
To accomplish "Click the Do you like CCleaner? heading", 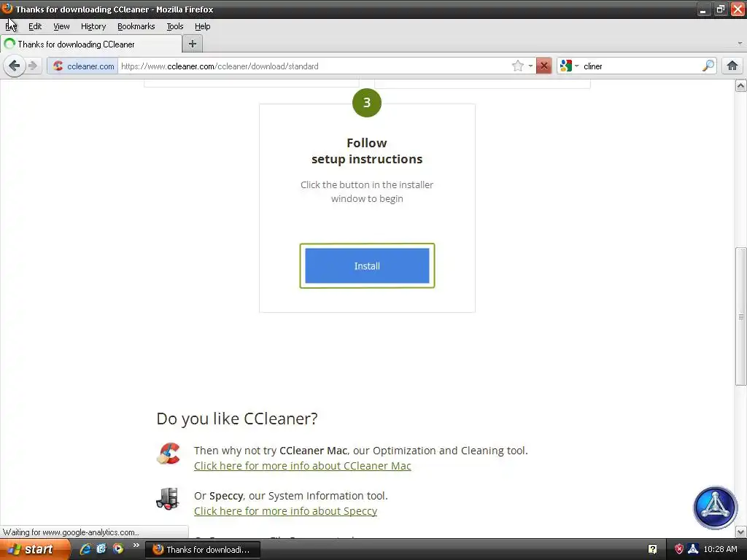I will coord(237,419).
